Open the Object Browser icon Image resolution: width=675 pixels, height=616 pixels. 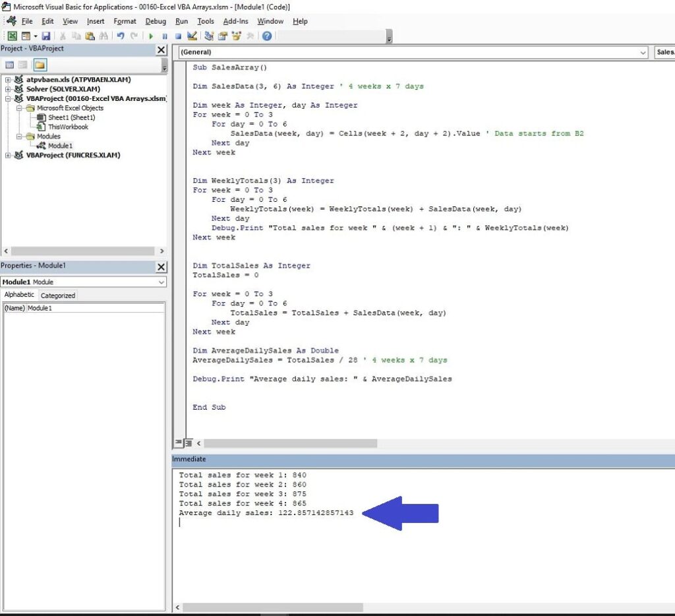point(235,36)
